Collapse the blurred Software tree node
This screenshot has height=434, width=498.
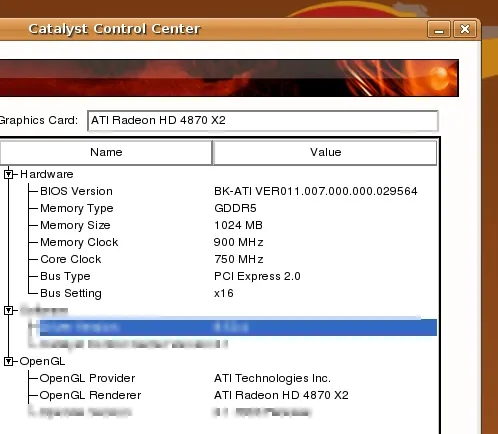click(9, 311)
